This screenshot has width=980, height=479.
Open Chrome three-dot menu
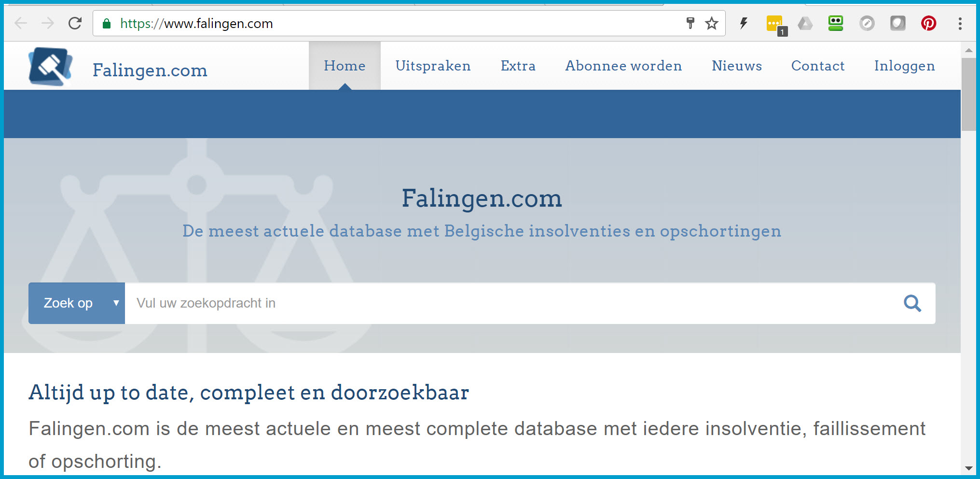(960, 23)
